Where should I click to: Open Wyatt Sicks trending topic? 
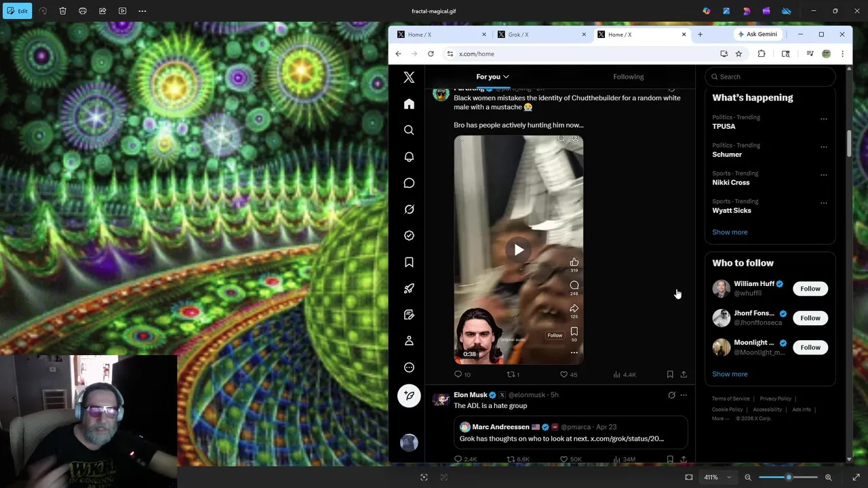pyautogui.click(x=732, y=210)
